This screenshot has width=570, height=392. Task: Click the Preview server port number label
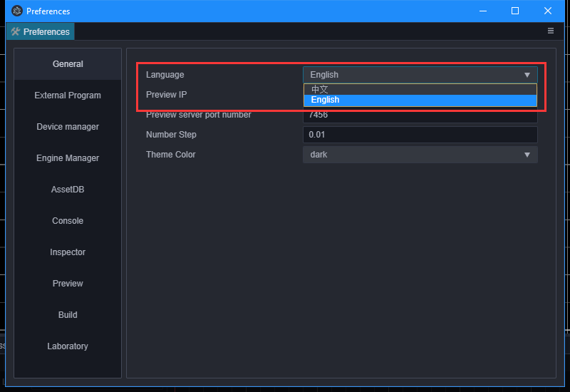click(199, 115)
